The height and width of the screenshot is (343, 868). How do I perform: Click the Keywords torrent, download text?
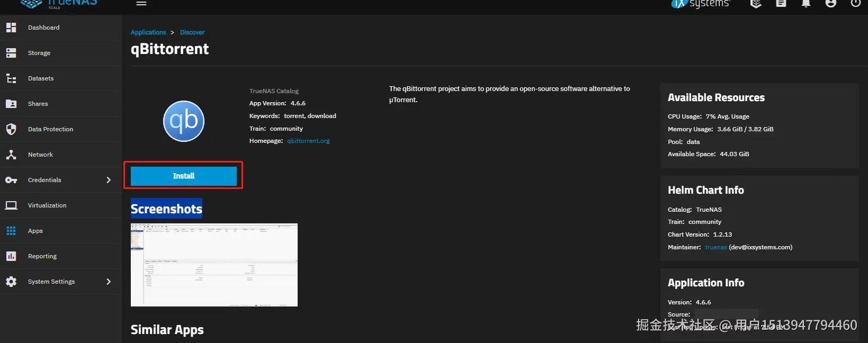pyautogui.click(x=293, y=116)
